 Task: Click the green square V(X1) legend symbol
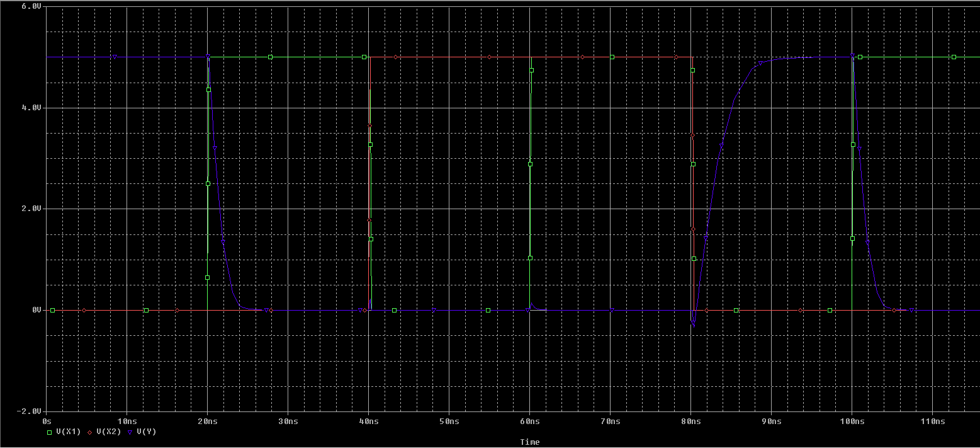pos(49,432)
